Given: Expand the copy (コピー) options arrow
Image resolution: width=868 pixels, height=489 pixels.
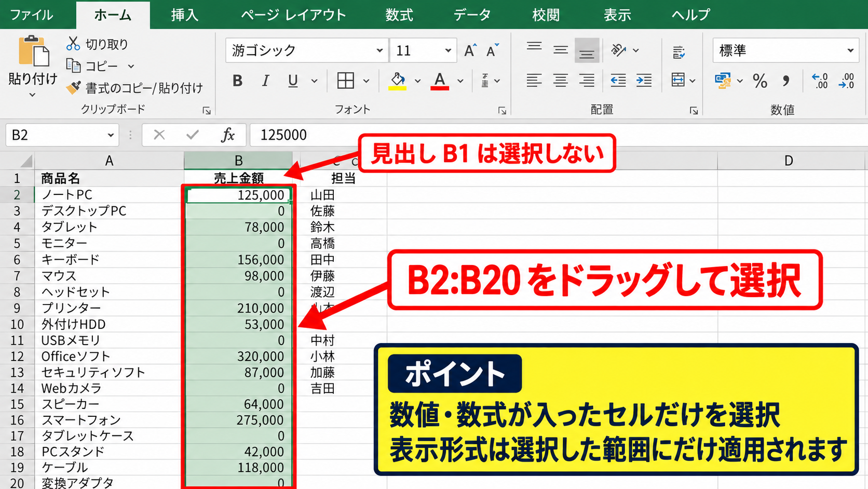Looking at the screenshot, I should (x=131, y=66).
